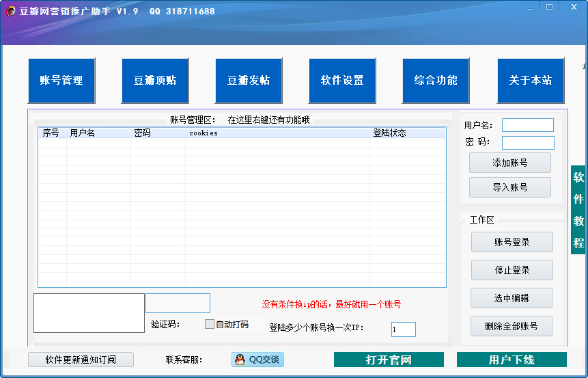588x378 pixels.
Task: Open 综合功能 panel
Action: 436,81
